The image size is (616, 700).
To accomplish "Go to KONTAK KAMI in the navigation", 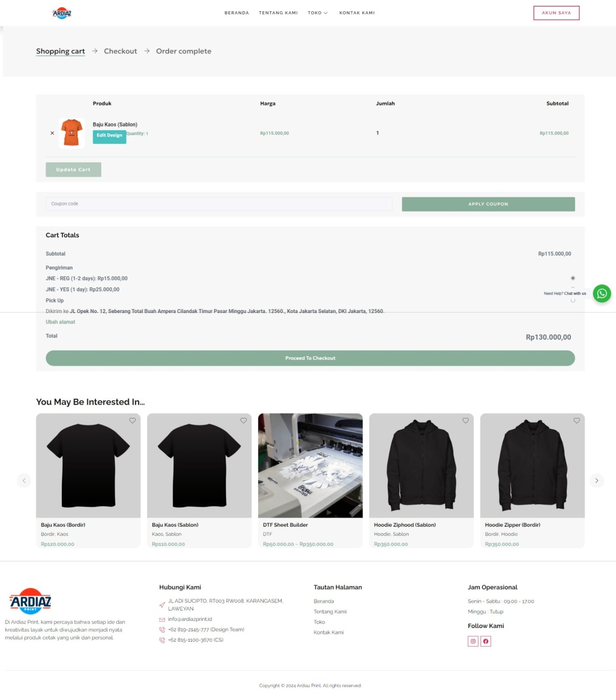I will click(357, 13).
